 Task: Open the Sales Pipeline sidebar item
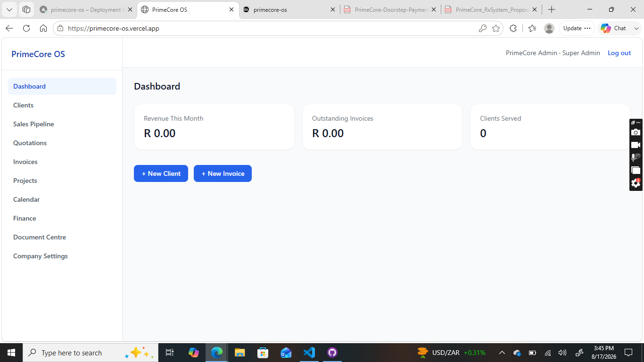tap(62, 124)
